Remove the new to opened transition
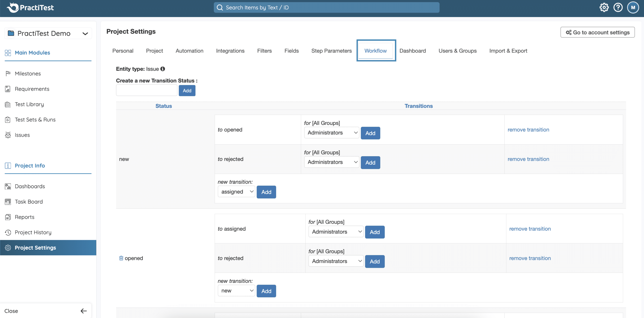This screenshot has width=644, height=318. pos(528,130)
